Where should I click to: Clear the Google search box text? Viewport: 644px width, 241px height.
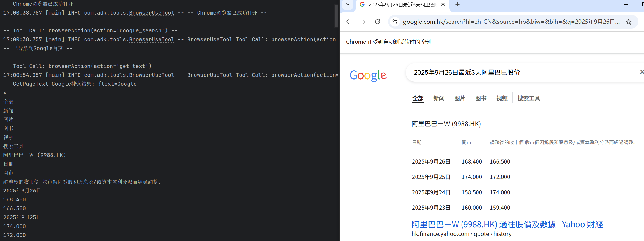[642, 72]
